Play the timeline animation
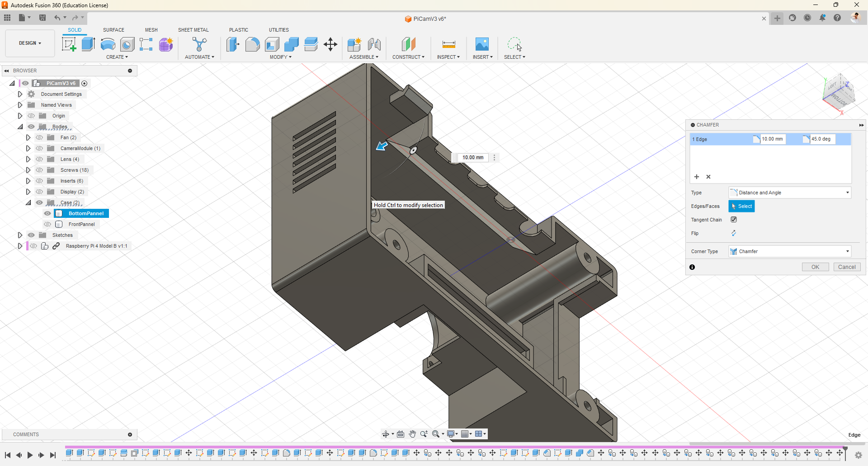 pos(30,455)
